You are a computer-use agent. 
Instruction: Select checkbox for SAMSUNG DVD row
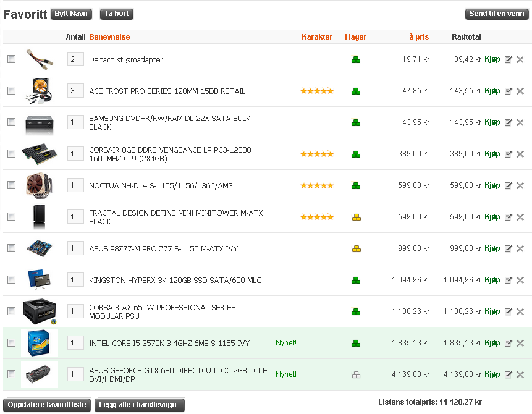tap(12, 122)
